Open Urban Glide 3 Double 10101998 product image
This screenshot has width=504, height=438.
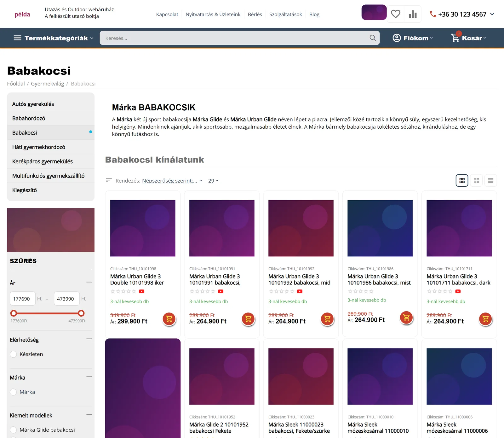coord(143,228)
